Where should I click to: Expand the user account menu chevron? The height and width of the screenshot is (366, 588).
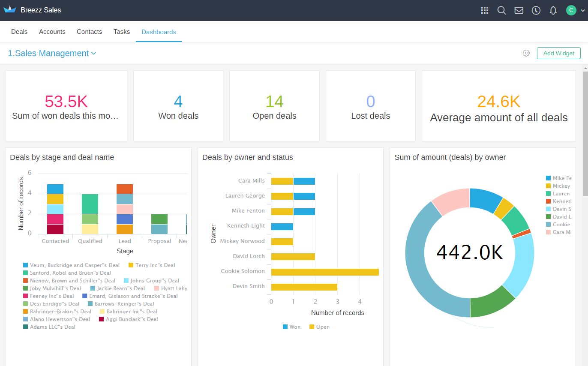582,11
